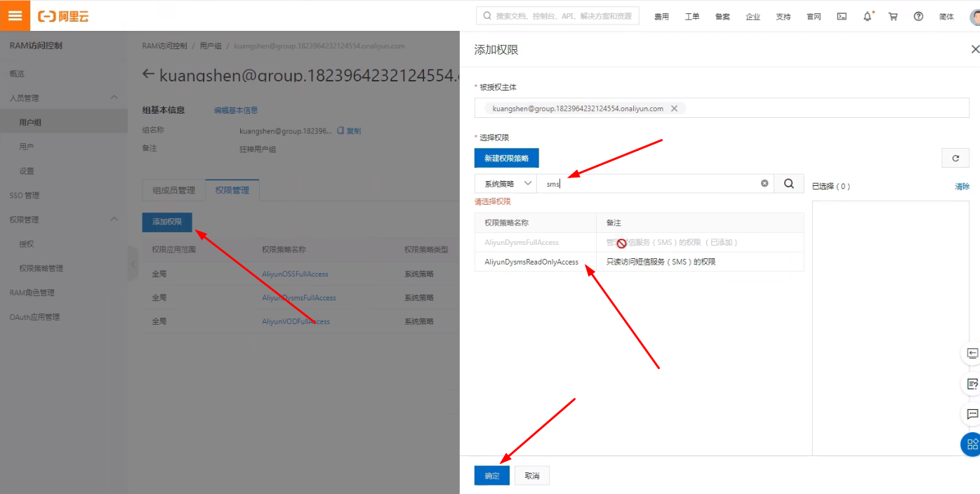Select the AliyunDysmsReadOnlyAccess policy row
Screen dimensions: 980x494
[x=639, y=262]
